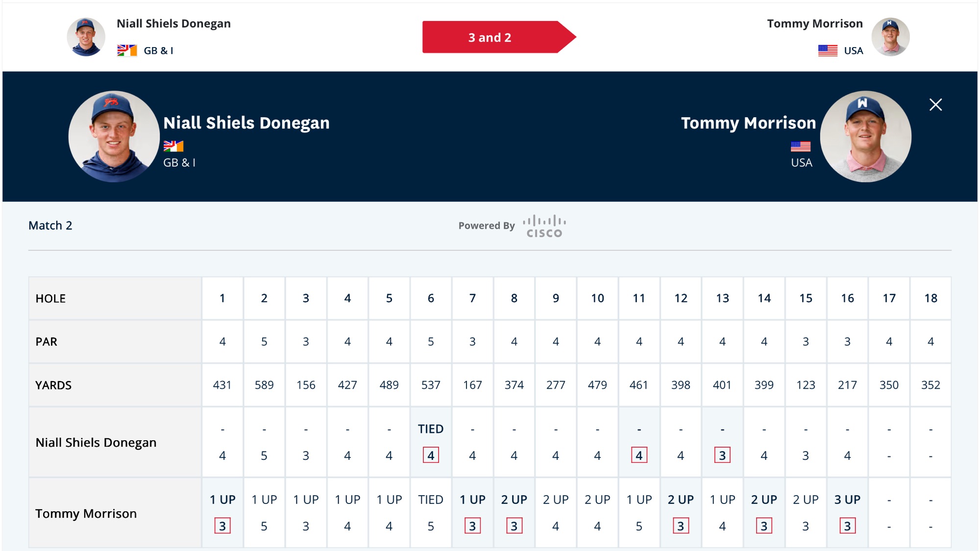Click Niall Shiels Donegan's small avatar at top

pyautogui.click(x=86, y=37)
